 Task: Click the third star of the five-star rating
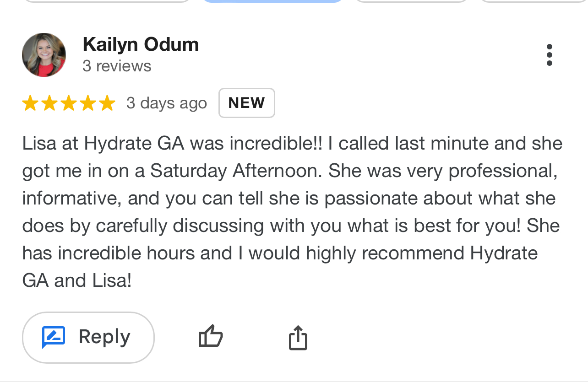(69, 102)
